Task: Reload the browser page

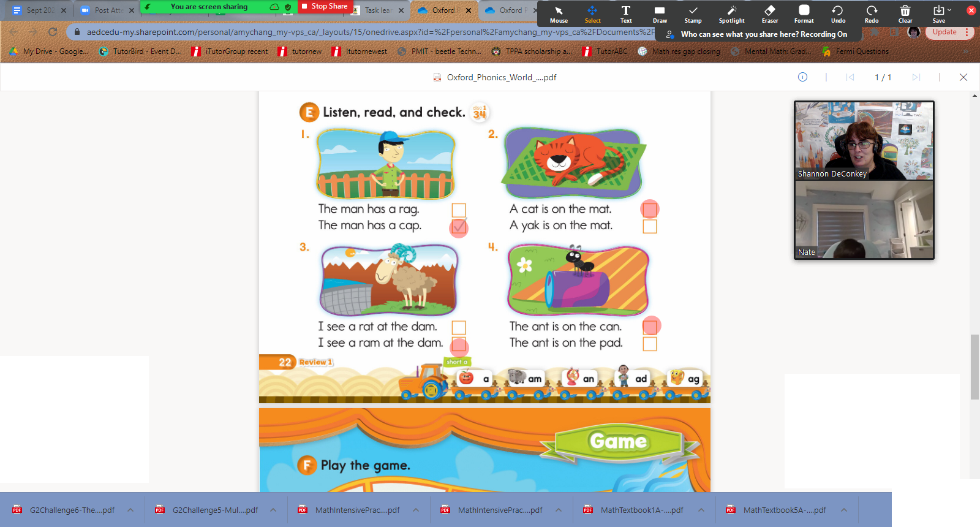Action: [53, 32]
